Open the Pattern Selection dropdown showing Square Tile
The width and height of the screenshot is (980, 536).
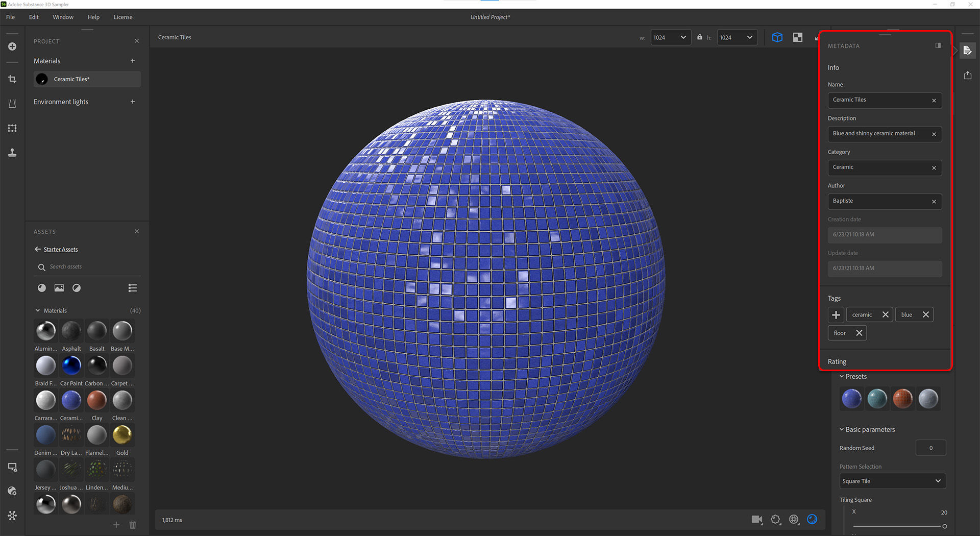[892, 480]
